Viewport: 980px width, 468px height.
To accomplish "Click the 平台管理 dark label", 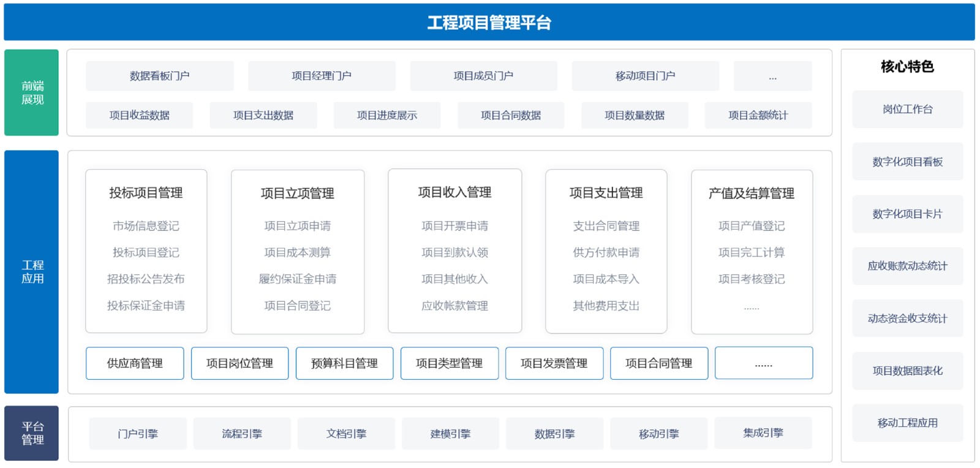I will (x=32, y=433).
